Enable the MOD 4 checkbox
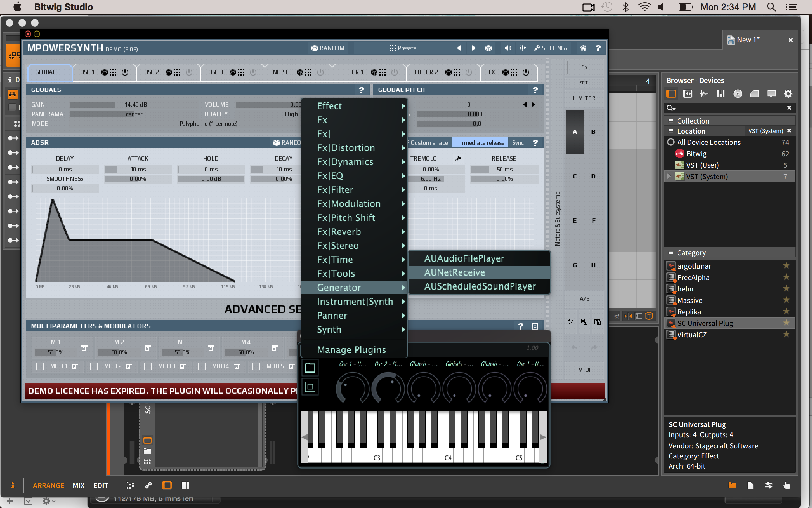Viewport: 812px width, 508px height. click(202, 366)
